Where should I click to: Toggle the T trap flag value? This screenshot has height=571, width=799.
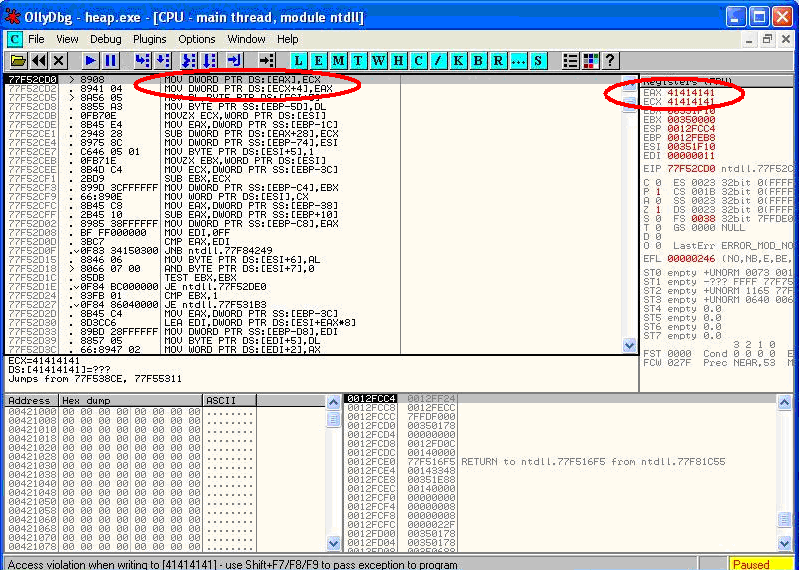658,228
